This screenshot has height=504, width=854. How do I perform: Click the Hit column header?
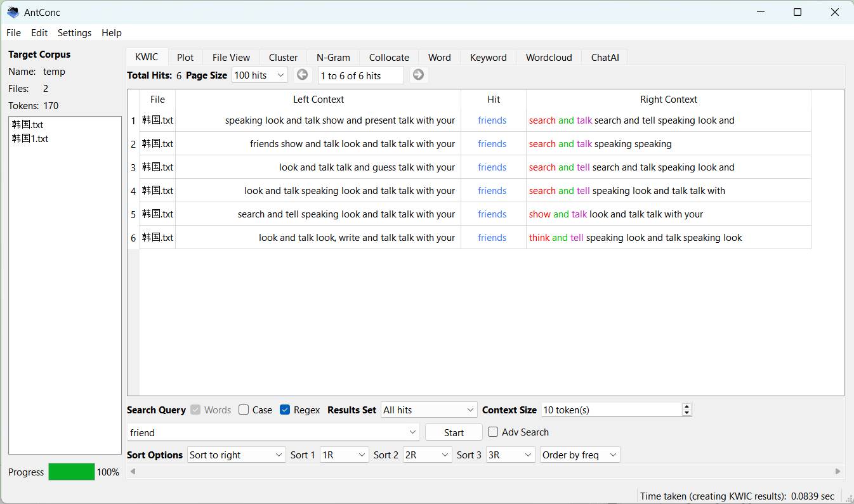point(494,100)
